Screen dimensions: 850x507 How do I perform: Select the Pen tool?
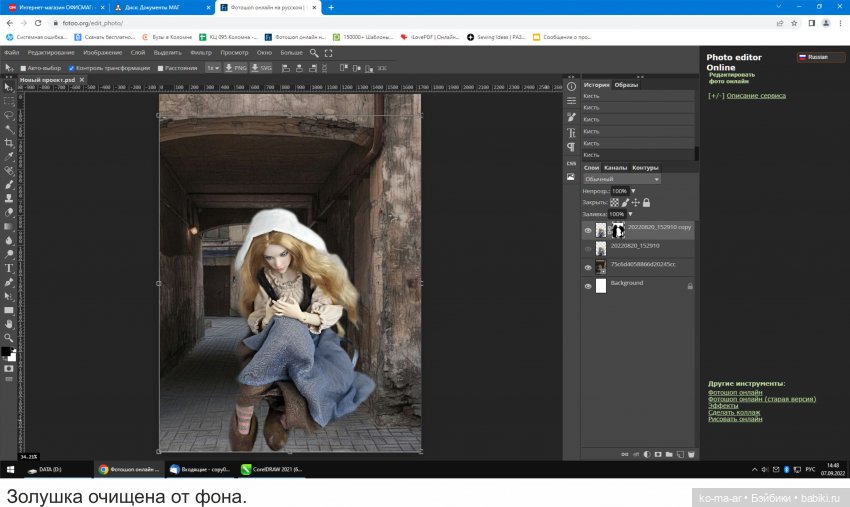[x=9, y=282]
